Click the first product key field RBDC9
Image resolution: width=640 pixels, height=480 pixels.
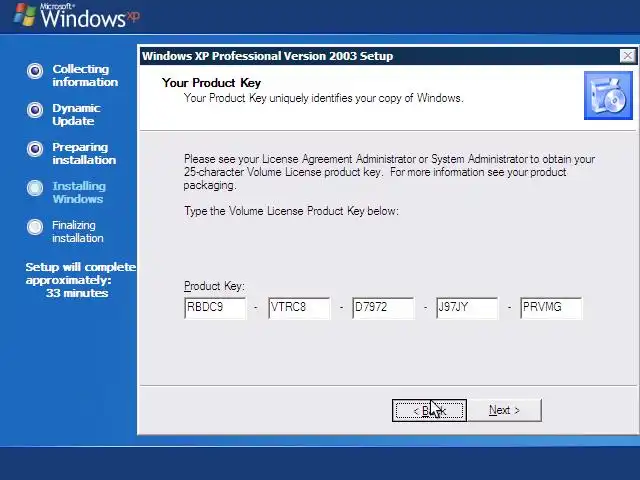coord(215,308)
